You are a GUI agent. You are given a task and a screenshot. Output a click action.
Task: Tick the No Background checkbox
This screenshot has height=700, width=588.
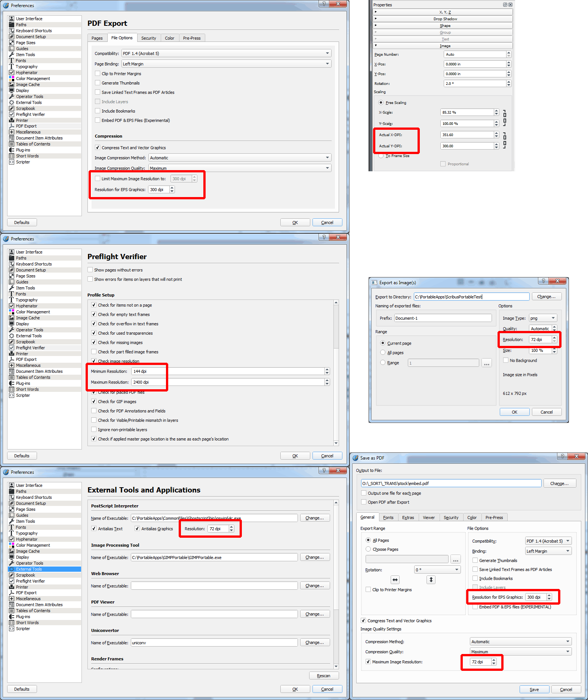[x=506, y=360]
